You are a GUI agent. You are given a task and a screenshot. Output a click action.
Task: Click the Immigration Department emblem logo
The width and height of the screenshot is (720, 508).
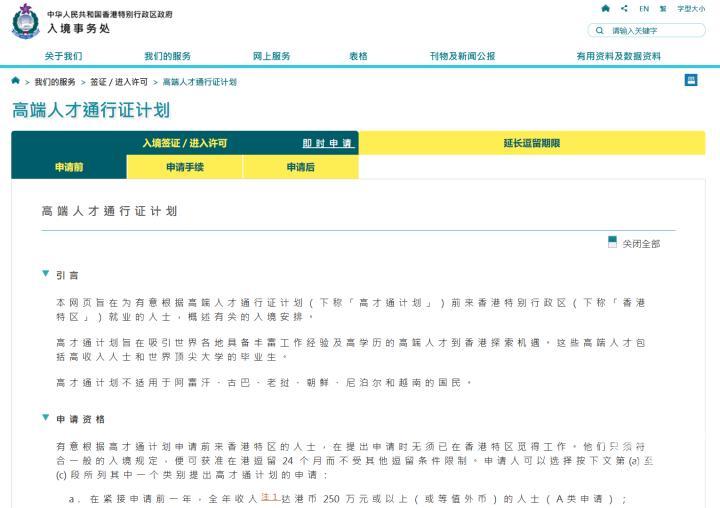tap(26, 21)
